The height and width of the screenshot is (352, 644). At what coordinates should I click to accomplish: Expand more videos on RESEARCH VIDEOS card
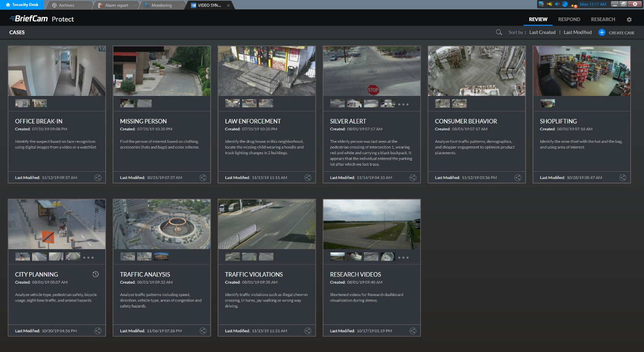pos(403,257)
